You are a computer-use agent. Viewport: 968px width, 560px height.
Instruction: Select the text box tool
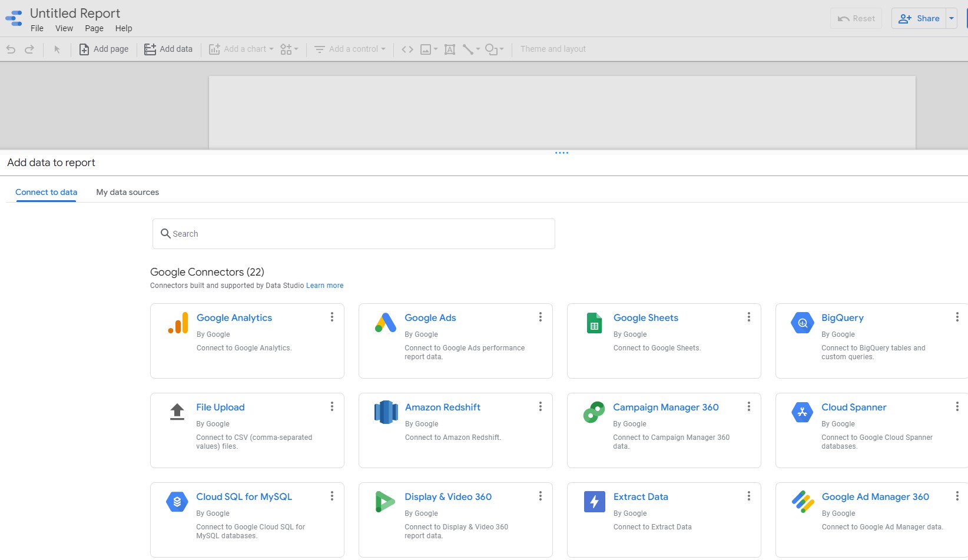click(x=450, y=49)
